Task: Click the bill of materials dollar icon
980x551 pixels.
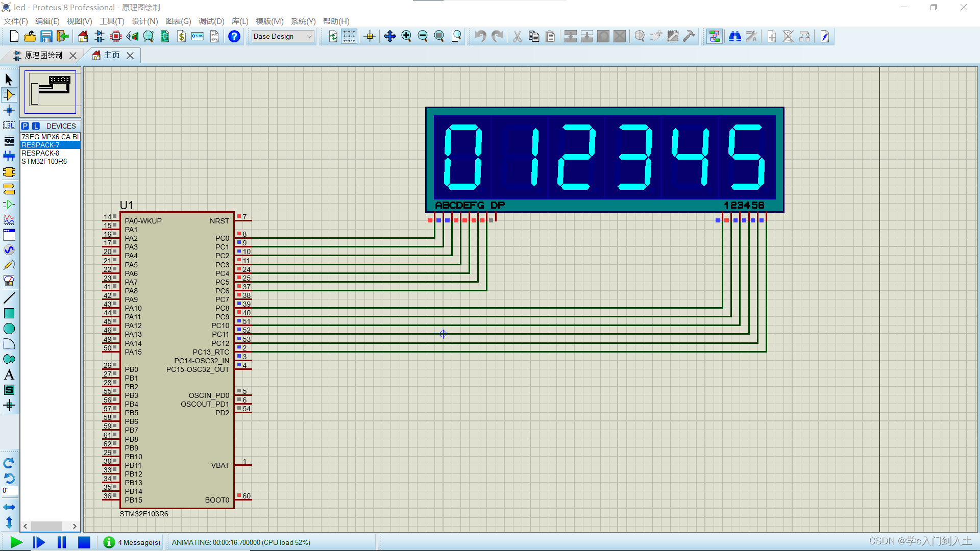Action: pos(181,36)
